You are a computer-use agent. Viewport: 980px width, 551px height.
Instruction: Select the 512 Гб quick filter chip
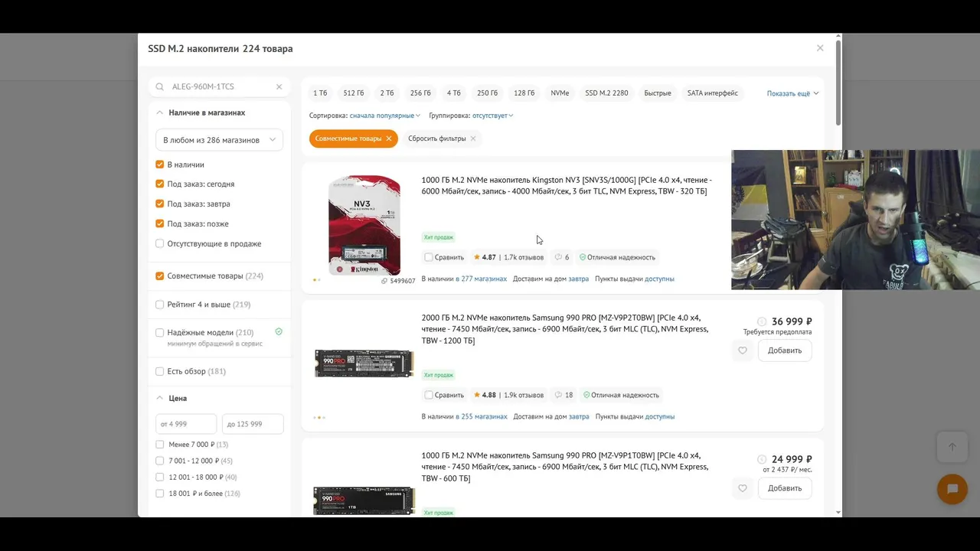click(354, 93)
